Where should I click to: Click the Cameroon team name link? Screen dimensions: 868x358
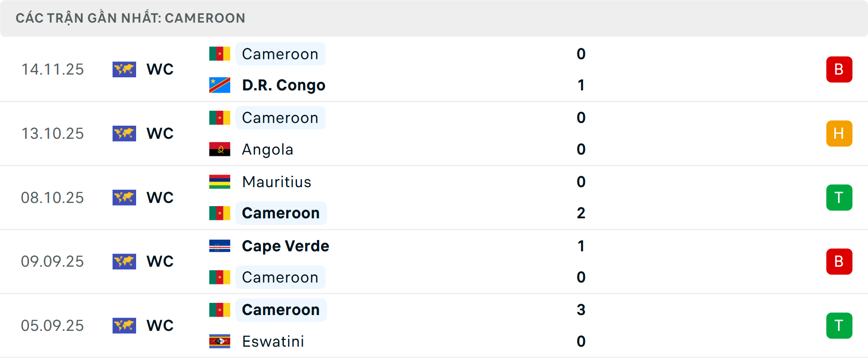pos(280,53)
